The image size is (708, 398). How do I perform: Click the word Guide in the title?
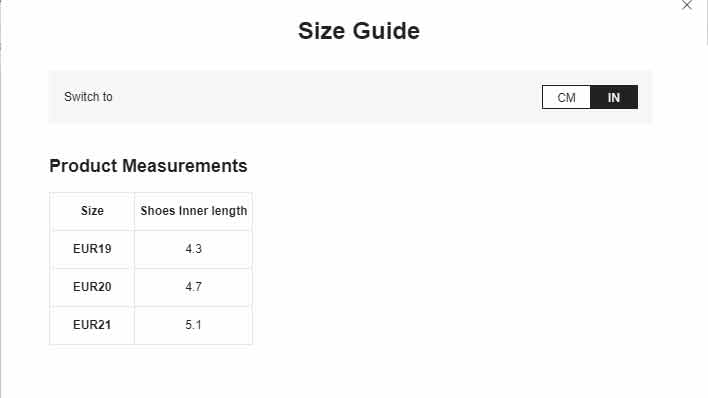tap(387, 31)
